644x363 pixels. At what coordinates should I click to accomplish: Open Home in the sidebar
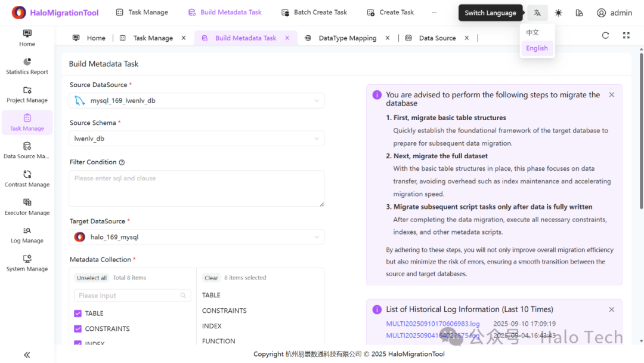pyautogui.click(x=27, y=38)
